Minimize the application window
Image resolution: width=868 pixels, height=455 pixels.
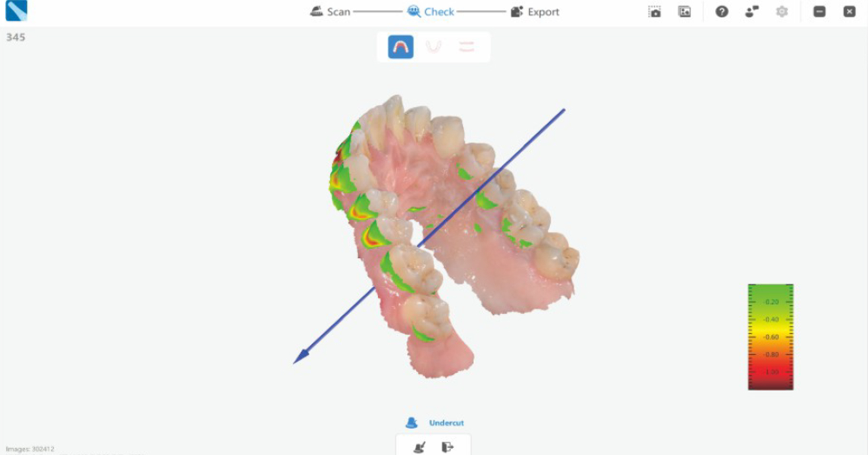pos(819,12)
